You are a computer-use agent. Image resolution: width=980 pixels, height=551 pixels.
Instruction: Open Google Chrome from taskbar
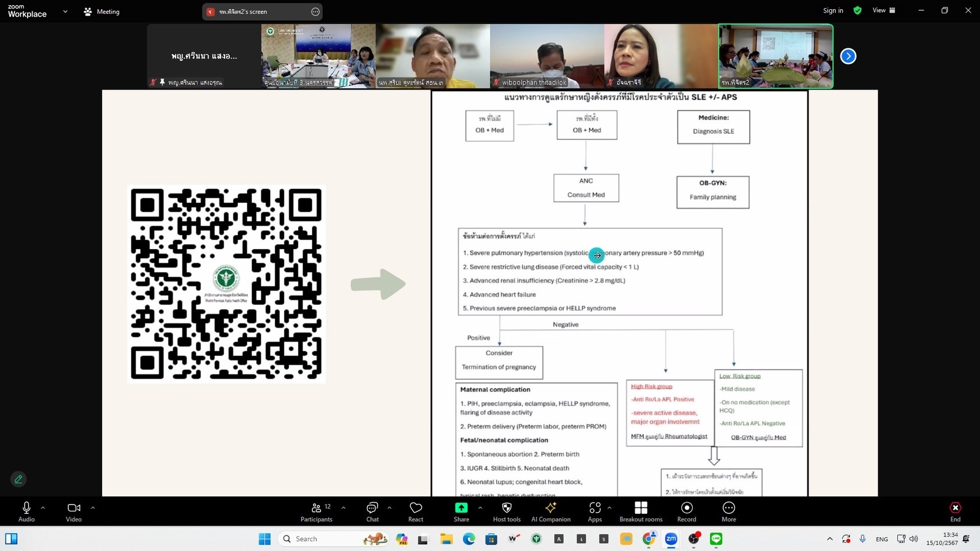[649, 539]
